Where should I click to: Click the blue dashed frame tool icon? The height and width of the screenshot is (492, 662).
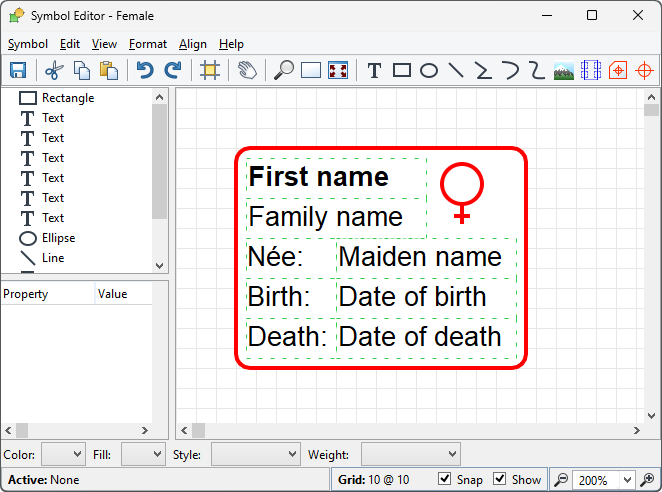coord(591,70)
